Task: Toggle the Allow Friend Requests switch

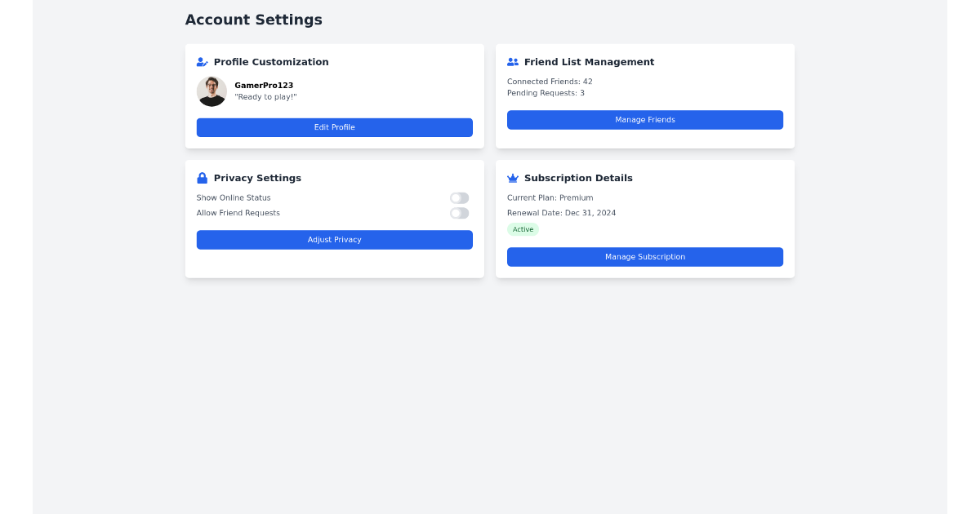Action: (x=459, y=213)
